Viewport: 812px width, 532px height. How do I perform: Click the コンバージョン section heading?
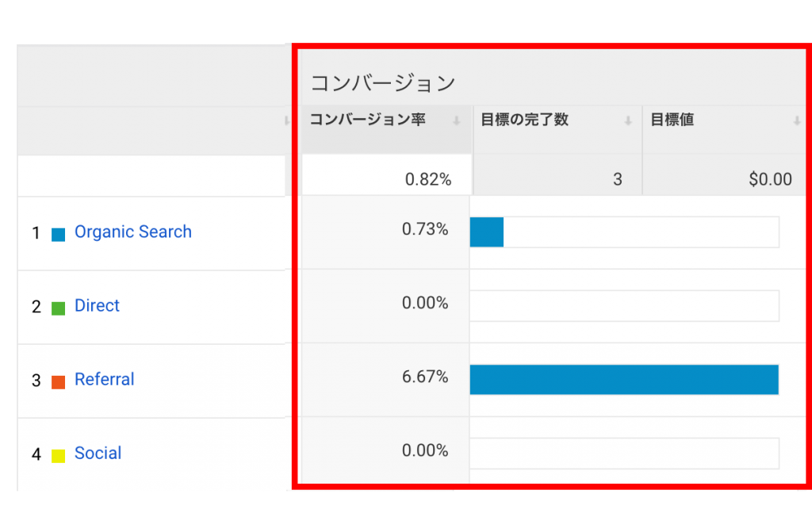click(x=382, y=83)
